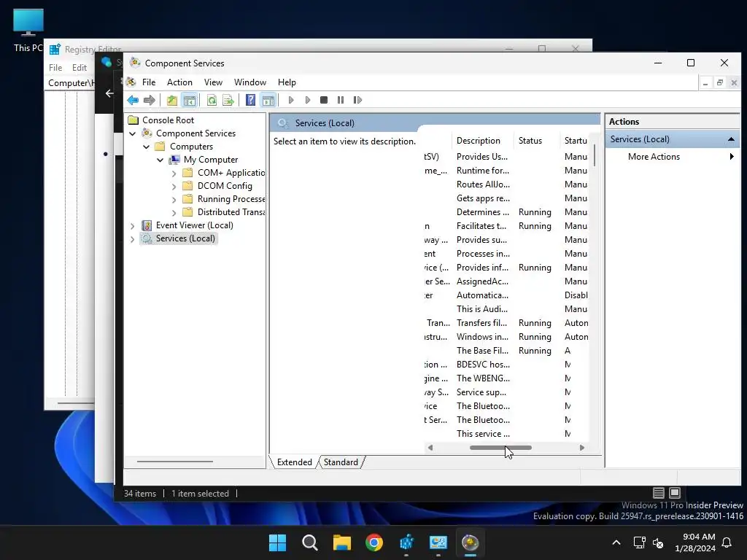Sort by the Description column header
This screenshot has height=560, width=747.
tap(479, 141)
